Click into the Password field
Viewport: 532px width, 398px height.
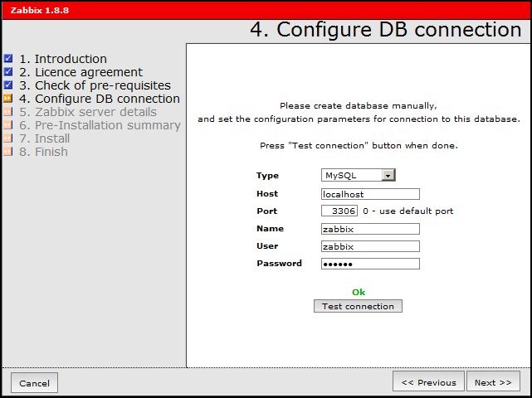point(370,264)
